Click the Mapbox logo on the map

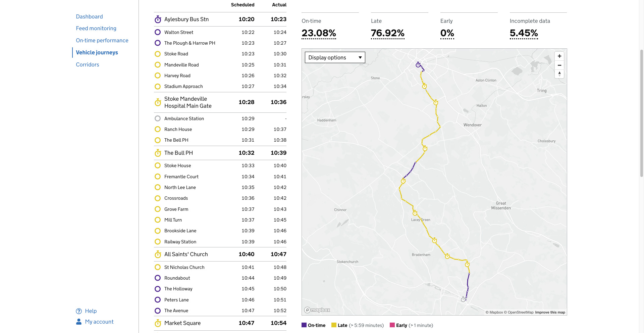point(317,310)
